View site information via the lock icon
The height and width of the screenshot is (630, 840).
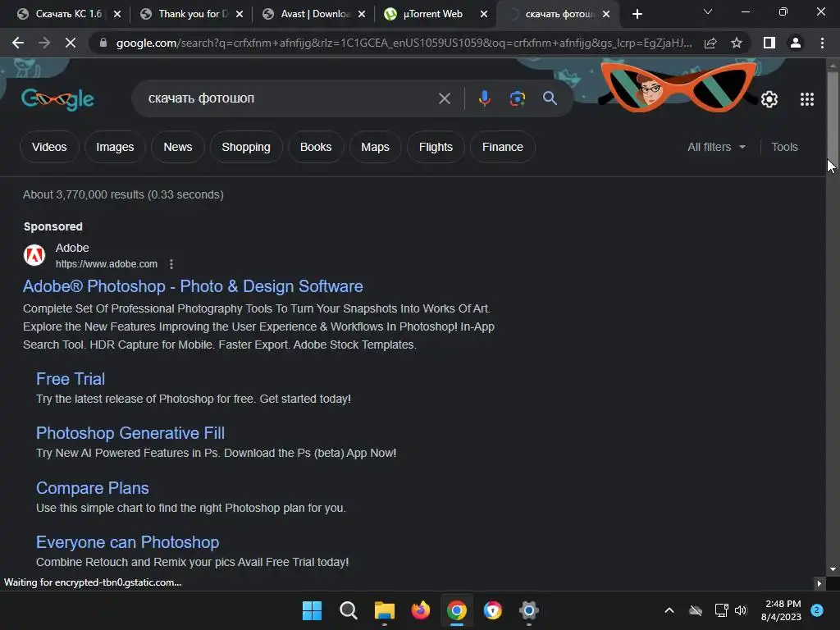[x=103, y=43]
